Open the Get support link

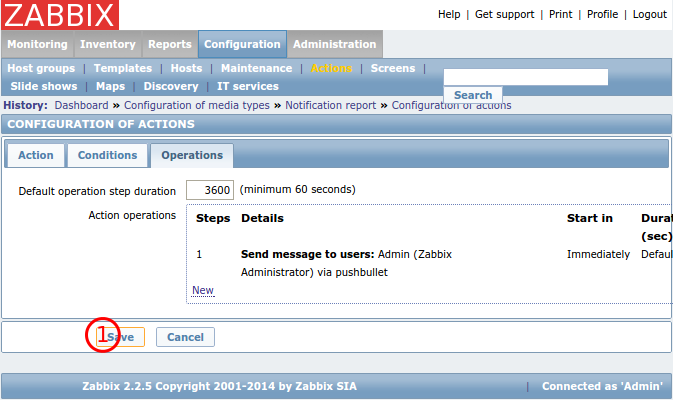(504, 15)
